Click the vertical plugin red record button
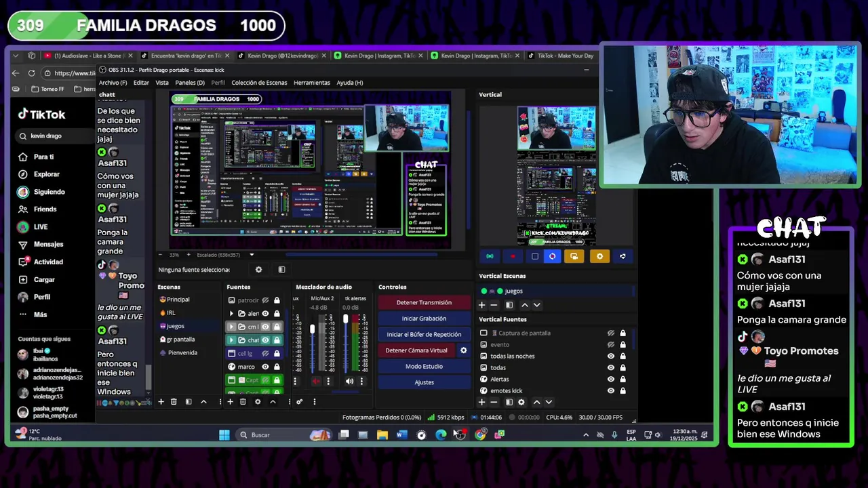The image size is (868, 488). (512, 256)
